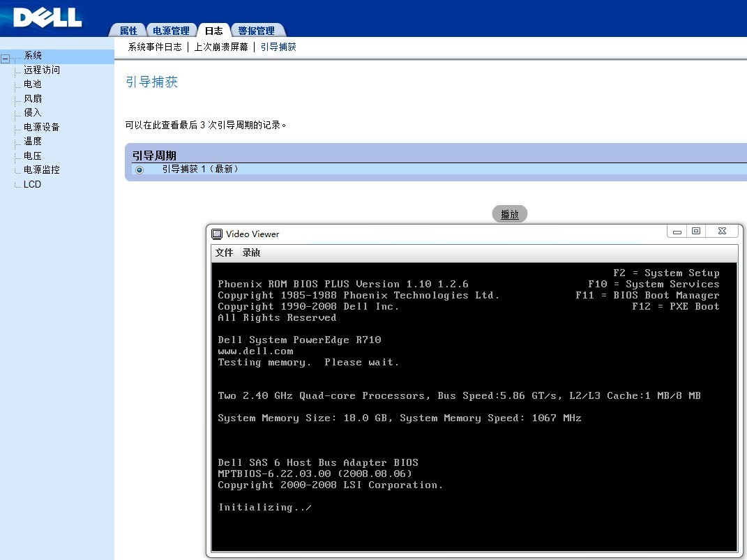The image size is (747, 560).
Task: Select the boot capture 1 radio button
Action: 139,170
